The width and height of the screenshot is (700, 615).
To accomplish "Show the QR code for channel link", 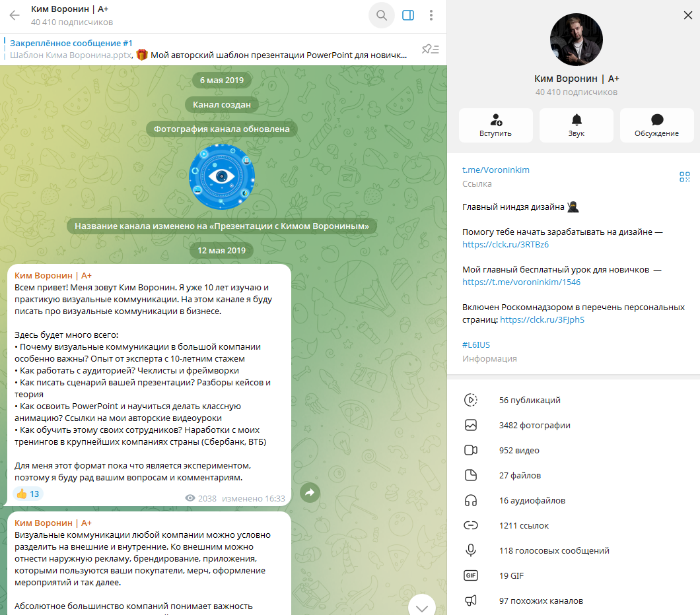I will 684,177.
